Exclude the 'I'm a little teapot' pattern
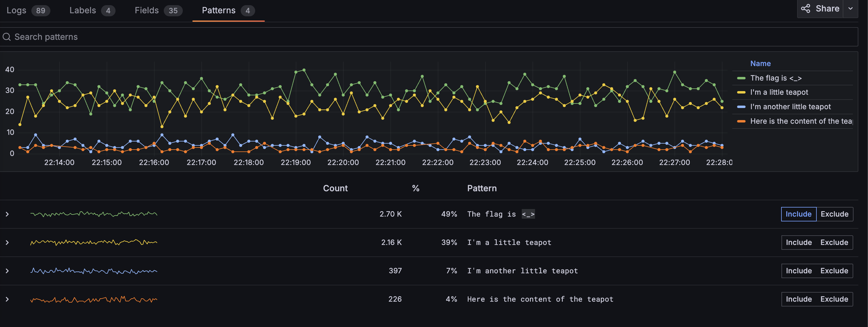This screenshot has height=327, width=868. click(834, 243)
